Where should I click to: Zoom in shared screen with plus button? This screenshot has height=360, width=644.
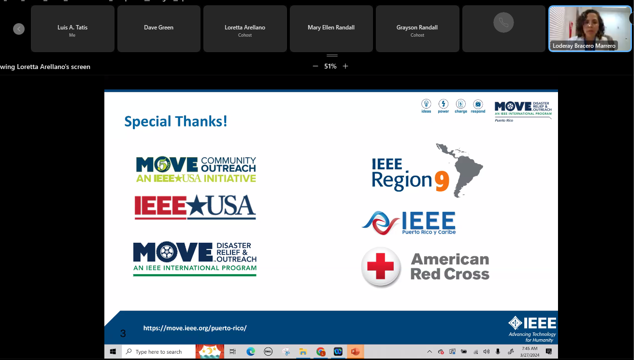345,66
